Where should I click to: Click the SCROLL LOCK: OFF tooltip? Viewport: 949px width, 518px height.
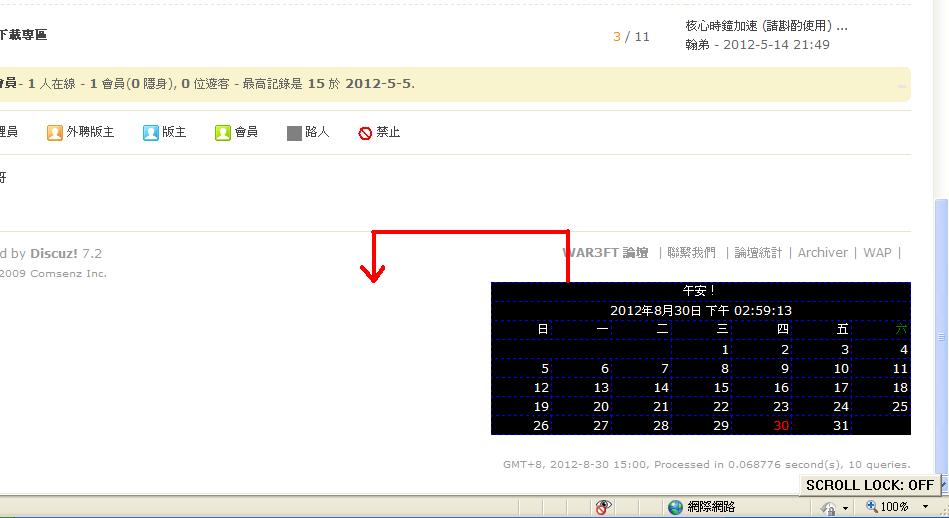click(x=870, y=485)
